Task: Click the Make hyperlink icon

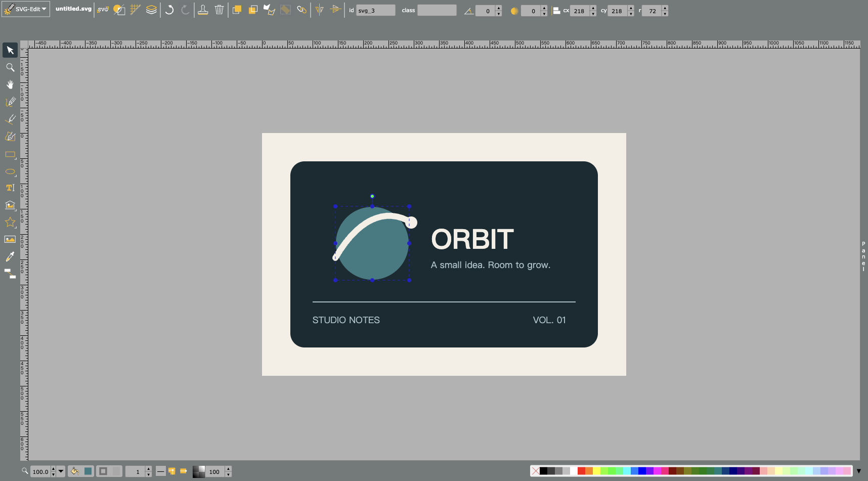Action: 301,10
